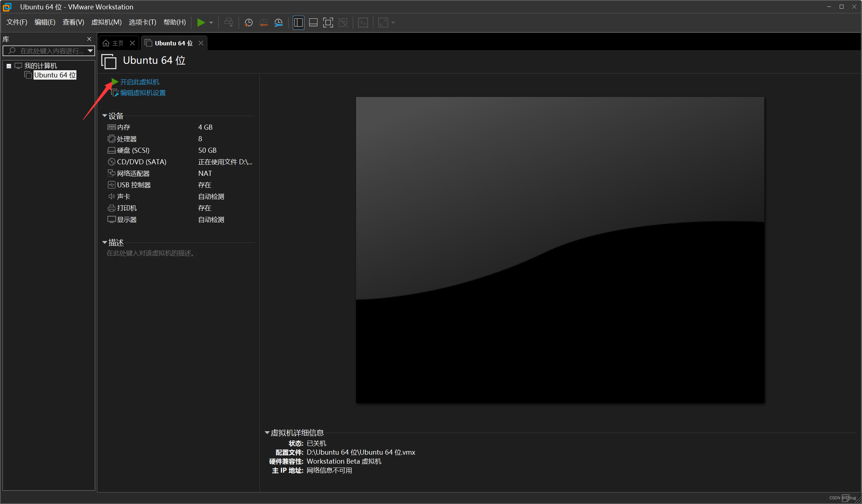Click the 编辑虚拟机设置 link

[143, 93]
